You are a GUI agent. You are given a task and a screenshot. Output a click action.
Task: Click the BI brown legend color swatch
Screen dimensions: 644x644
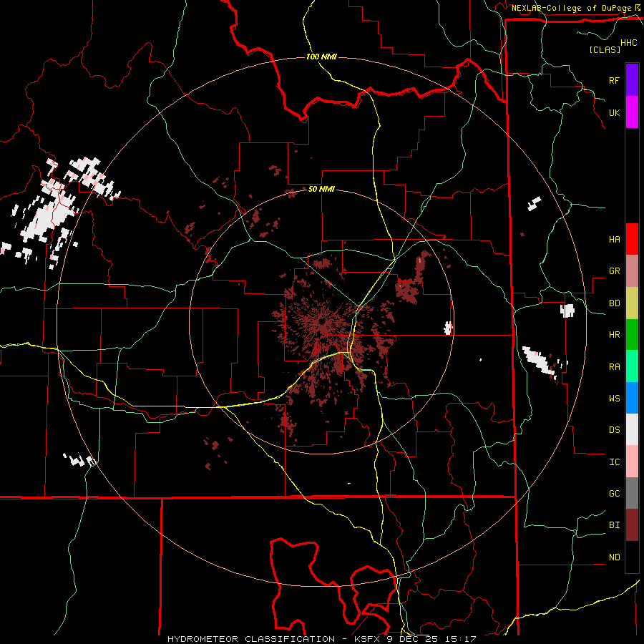[x=632, y=525]
